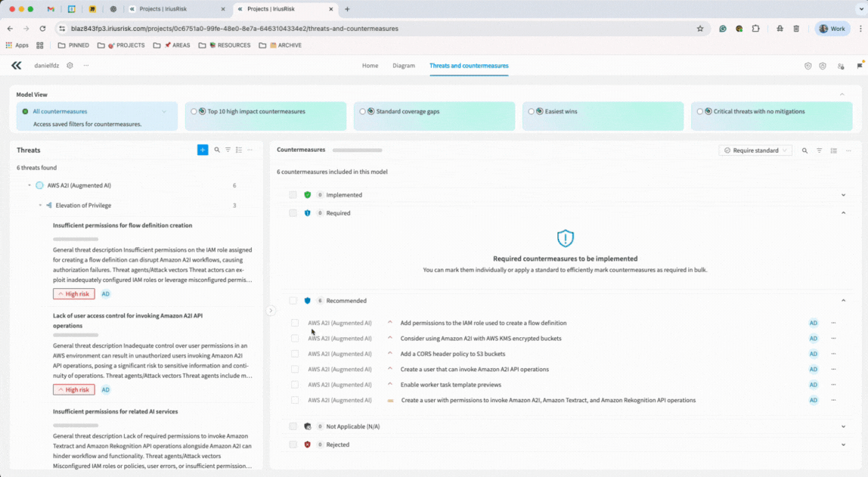Open the notifications flag icon
The image size is (868, 477).
(860, 65)
